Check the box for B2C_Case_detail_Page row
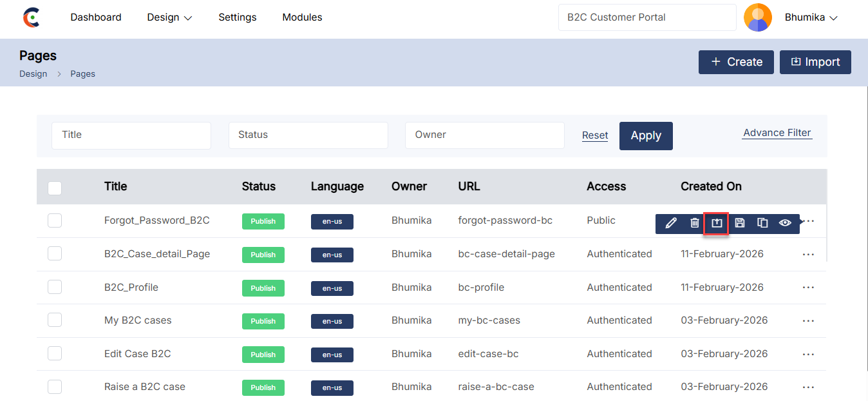 pos(55,254)
